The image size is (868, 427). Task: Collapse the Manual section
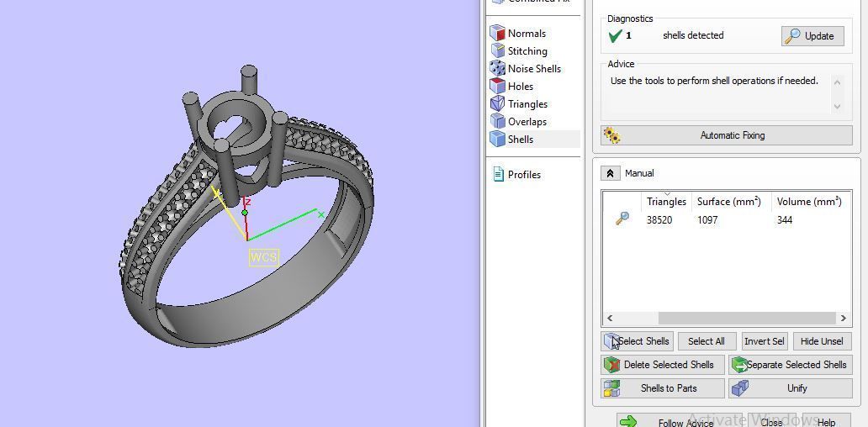pyautogui.click(x=610, y=173)
